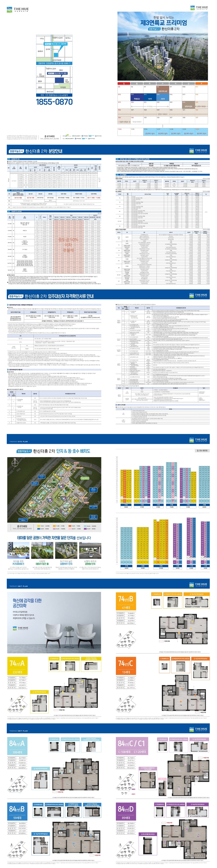Image resolution: width=217 pixels, height=868 pixels.
Task: Open the complex site plan aerial map
Action: [54, 490]
